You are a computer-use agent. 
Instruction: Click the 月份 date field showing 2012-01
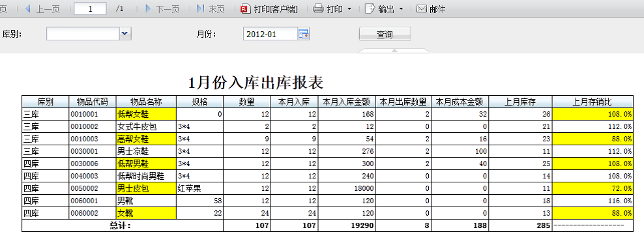tap(271, 34)
